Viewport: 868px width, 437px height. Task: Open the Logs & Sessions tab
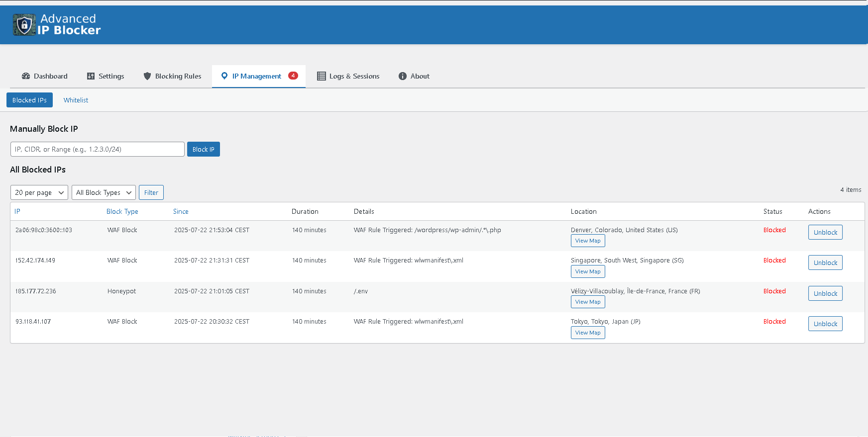coord(348,76)
